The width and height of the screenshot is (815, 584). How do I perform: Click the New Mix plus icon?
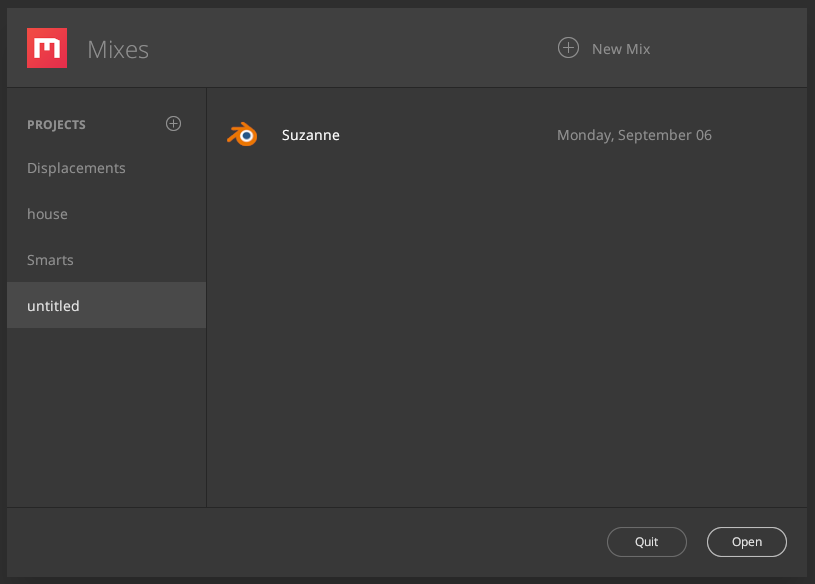(x=568, y=48)
